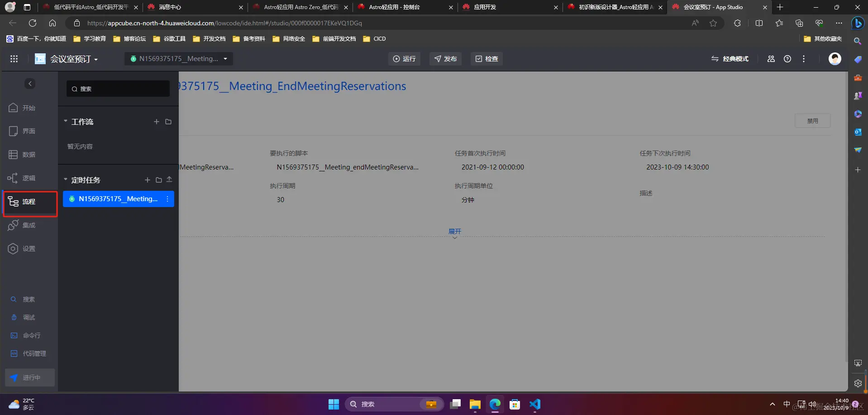This screenshot has height=415, width=868.
Task: Switch to the 消息中心 browser tab
Action: tap(195, 7)
